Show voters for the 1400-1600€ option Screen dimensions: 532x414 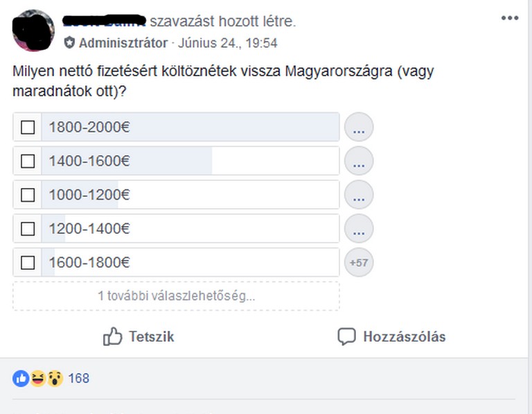pos(359,162)
